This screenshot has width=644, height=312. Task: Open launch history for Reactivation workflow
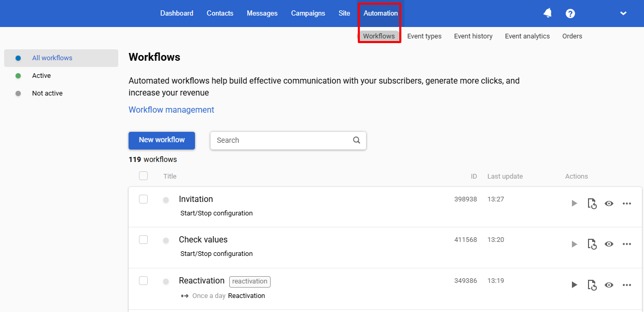tap(592, 284)
